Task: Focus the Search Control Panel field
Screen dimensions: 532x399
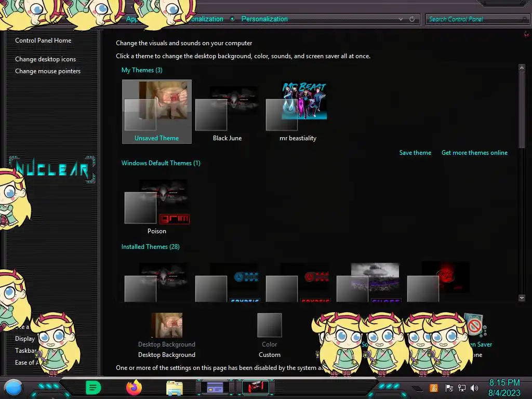Action: pyautogui.click(x=477, y=19)
